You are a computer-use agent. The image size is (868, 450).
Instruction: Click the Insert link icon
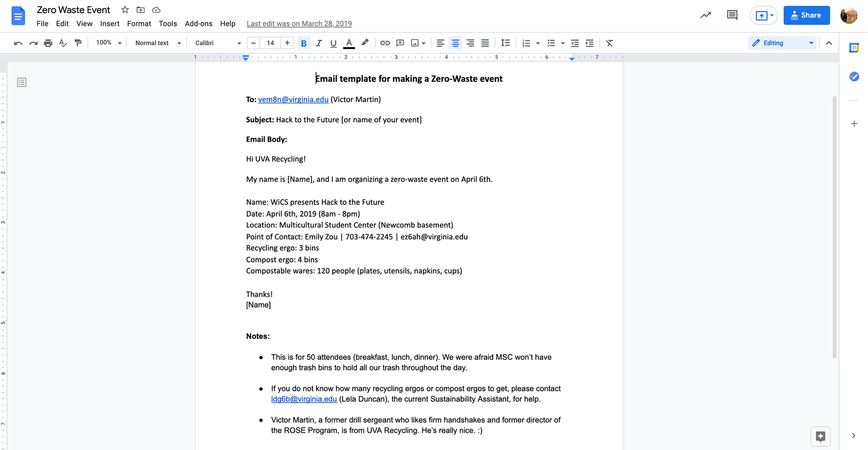coord(385,43)
